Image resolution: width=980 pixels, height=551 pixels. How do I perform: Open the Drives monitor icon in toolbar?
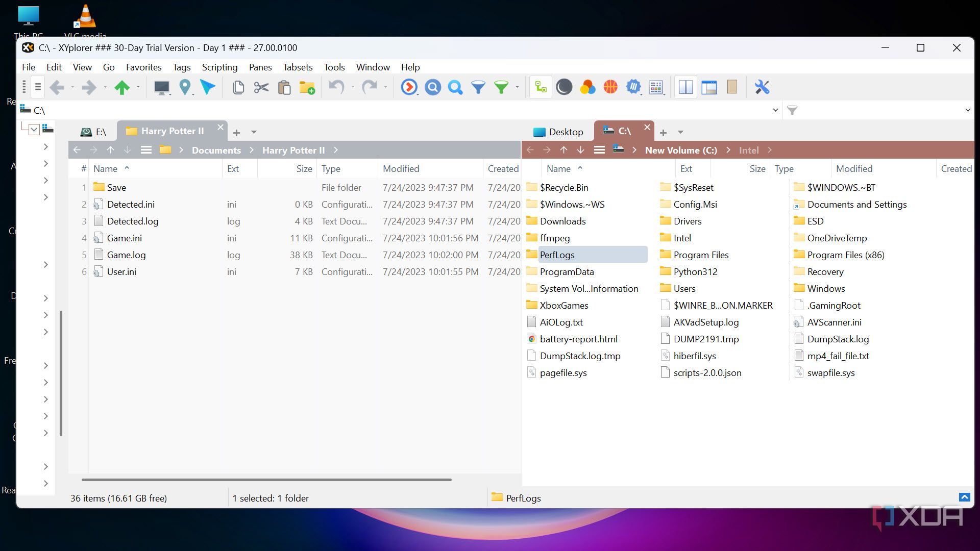[x=162, y=88]
